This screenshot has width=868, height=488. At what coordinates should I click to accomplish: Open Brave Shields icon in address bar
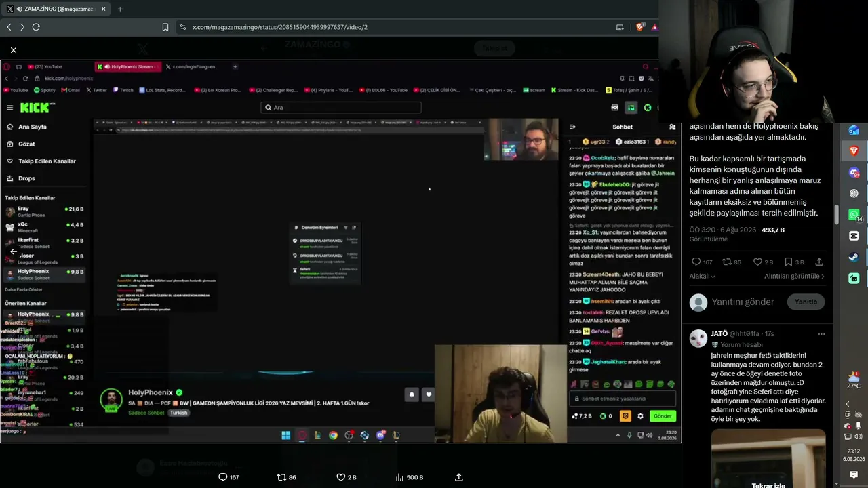pos(639,27)
